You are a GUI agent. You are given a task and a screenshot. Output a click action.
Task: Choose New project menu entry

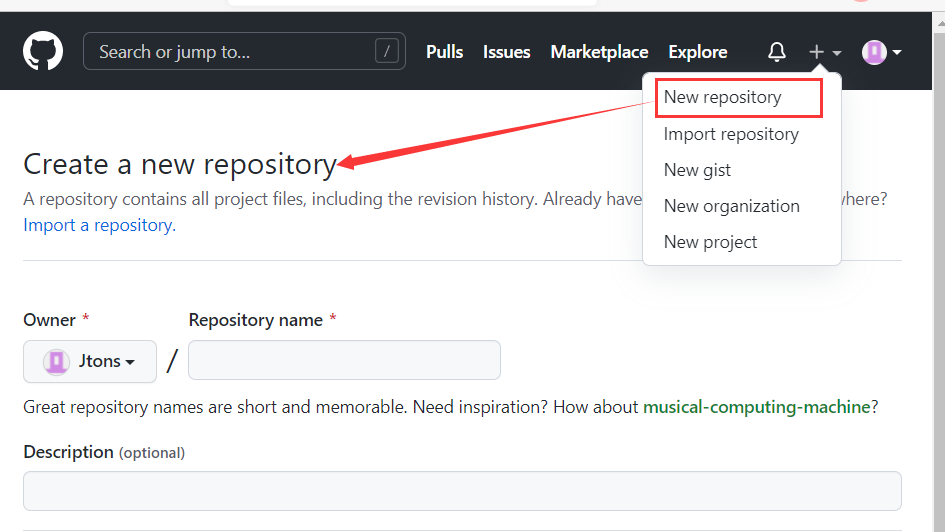710,242
